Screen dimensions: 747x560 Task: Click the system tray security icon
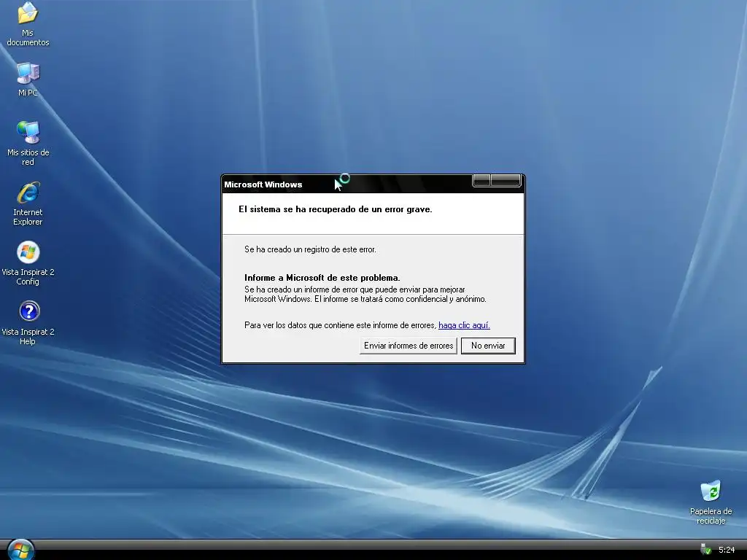(x=706, y=549)
